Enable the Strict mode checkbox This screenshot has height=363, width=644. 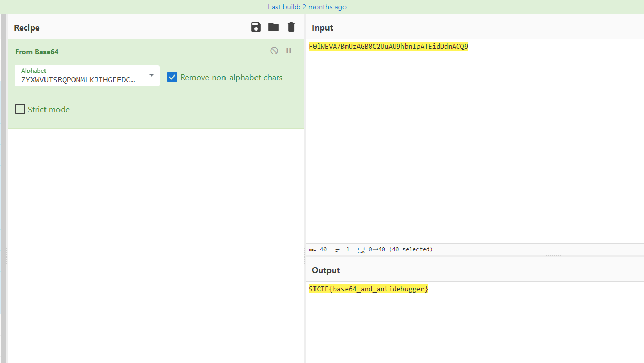click(20, 109)
